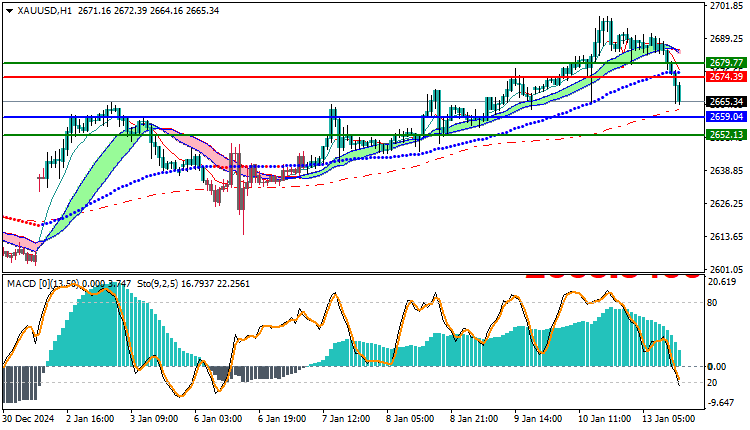Screen dimensions: 750x430
Task: Click the MACD indicator label
Action: tap(68, 284)
